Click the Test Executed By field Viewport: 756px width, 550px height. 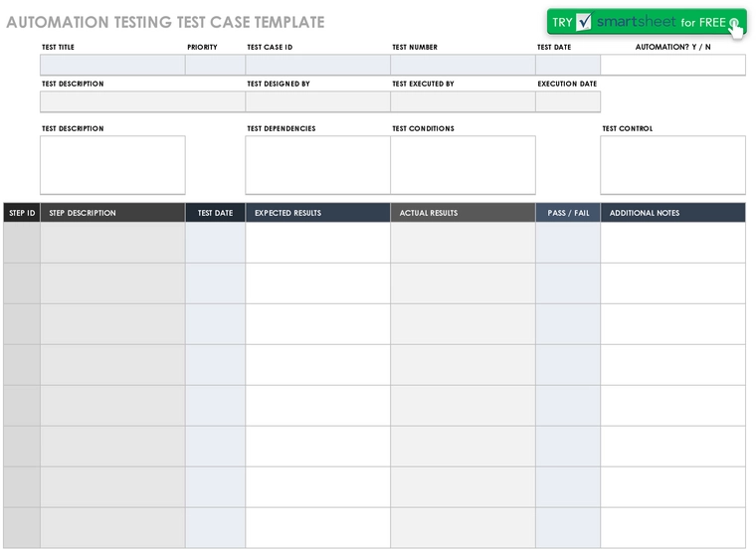[464, 101]
